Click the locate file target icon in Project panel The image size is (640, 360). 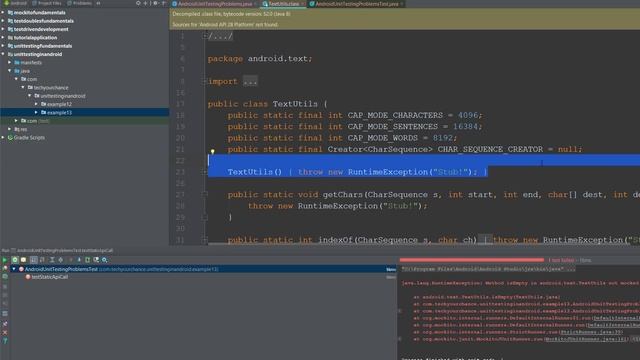[138, 3]
